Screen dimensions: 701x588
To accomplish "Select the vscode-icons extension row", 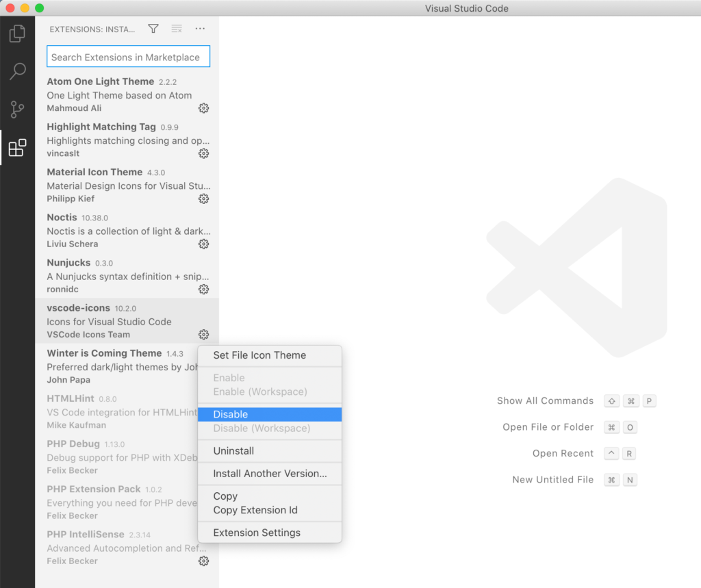I will tap(127, 320).
